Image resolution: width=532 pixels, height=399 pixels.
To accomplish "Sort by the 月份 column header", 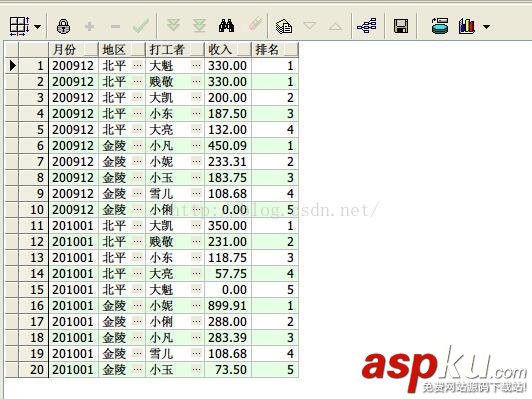I will [74, 50].
